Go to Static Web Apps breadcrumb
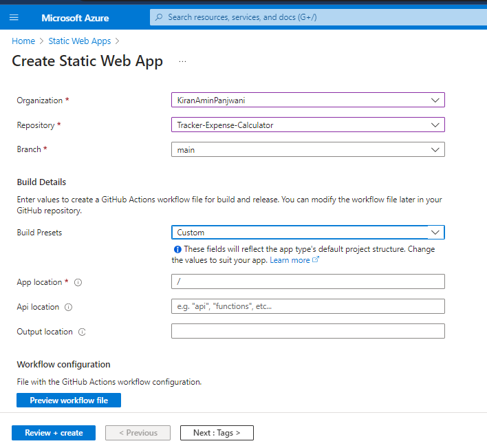487x448 pixels. 80,41
